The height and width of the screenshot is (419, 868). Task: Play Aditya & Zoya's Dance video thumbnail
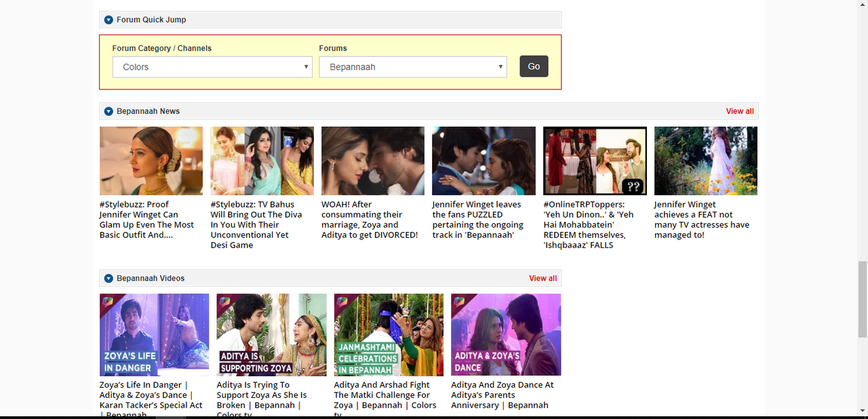[506, 335]
